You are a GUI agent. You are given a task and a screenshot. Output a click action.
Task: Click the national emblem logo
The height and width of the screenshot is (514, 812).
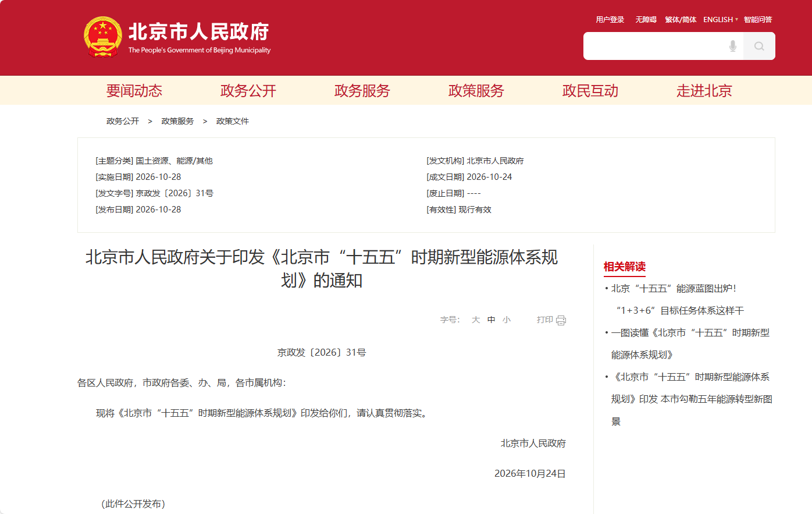click(103, 37)
